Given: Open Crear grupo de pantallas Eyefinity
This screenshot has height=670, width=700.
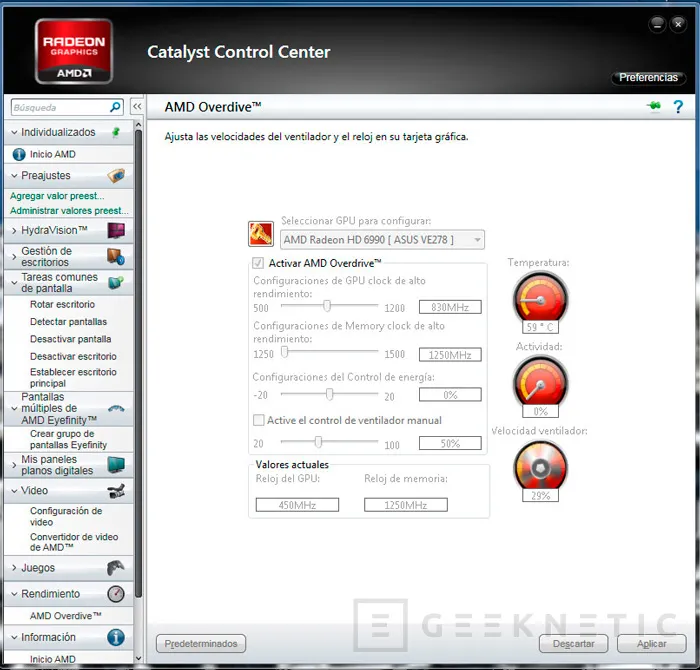Looking at the screenshot, I should pos(68,439).
